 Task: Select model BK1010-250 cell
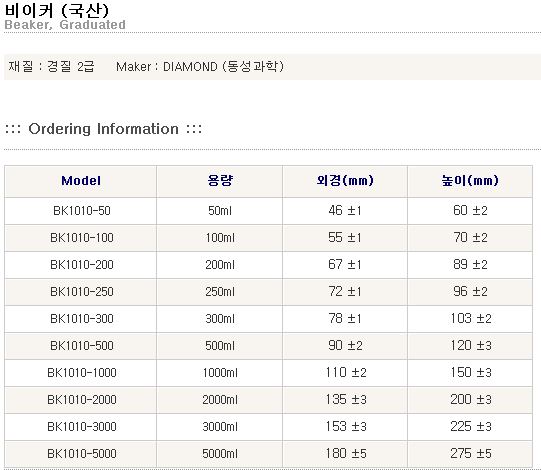coord(81,292)
